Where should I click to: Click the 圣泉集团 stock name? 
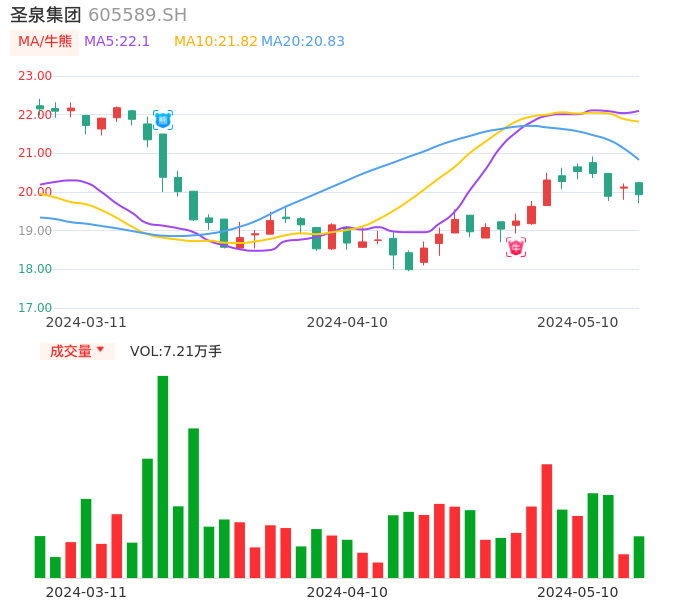pos(46,15)
